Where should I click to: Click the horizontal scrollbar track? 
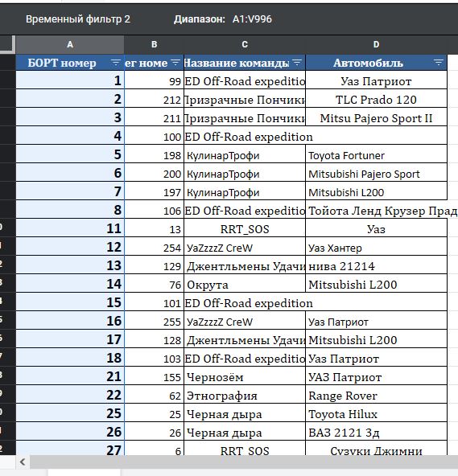pos(244,462)
